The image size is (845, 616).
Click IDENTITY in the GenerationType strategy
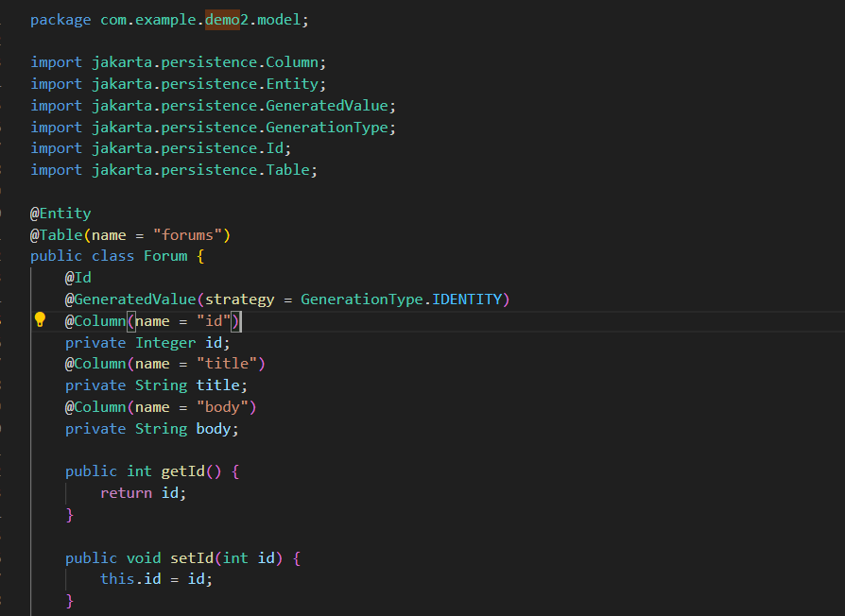467,299
